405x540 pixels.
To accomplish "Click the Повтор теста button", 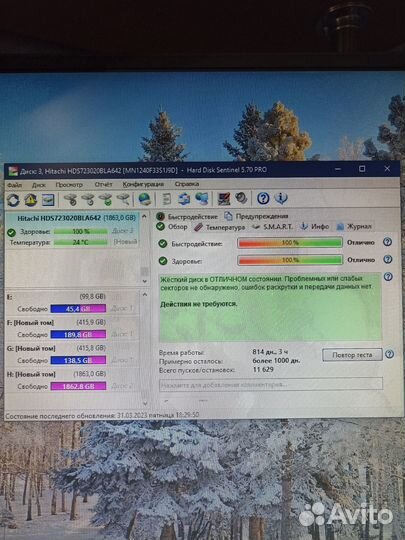I will click(352, 355).
